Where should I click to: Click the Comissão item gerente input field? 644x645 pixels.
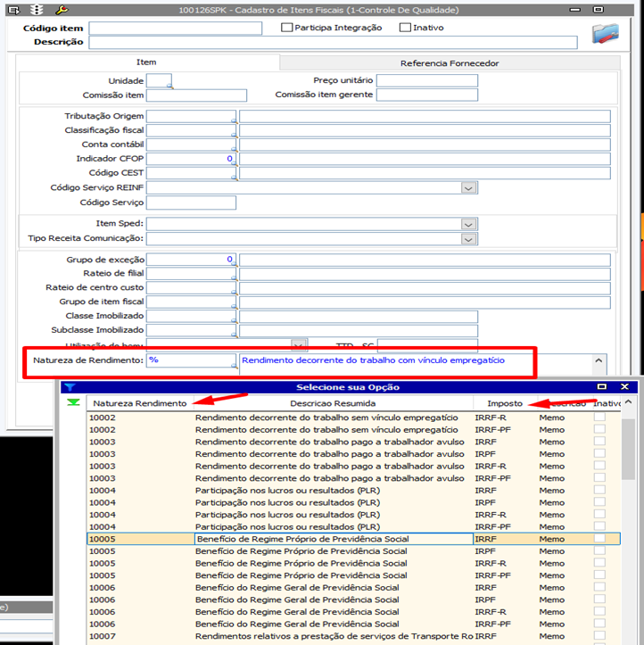coord(427,95)
